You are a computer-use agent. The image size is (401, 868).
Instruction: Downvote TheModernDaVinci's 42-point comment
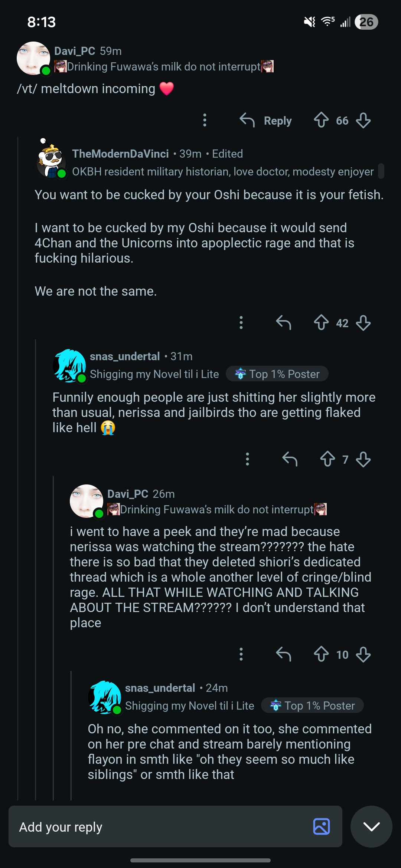[x=363, y=322]
